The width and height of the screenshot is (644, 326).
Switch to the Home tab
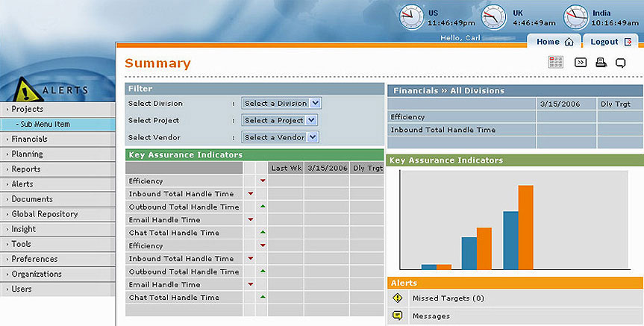(554, 42)
